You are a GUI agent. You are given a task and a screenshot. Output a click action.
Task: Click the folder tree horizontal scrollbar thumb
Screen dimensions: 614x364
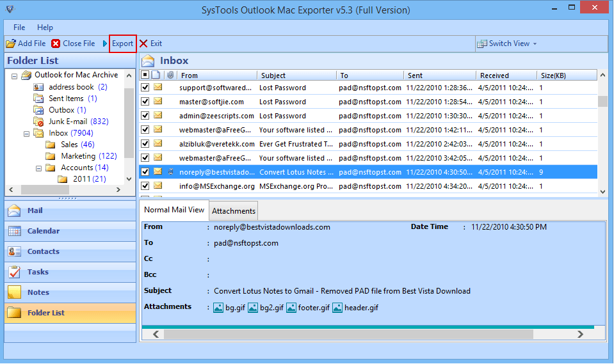pos(45,190)
